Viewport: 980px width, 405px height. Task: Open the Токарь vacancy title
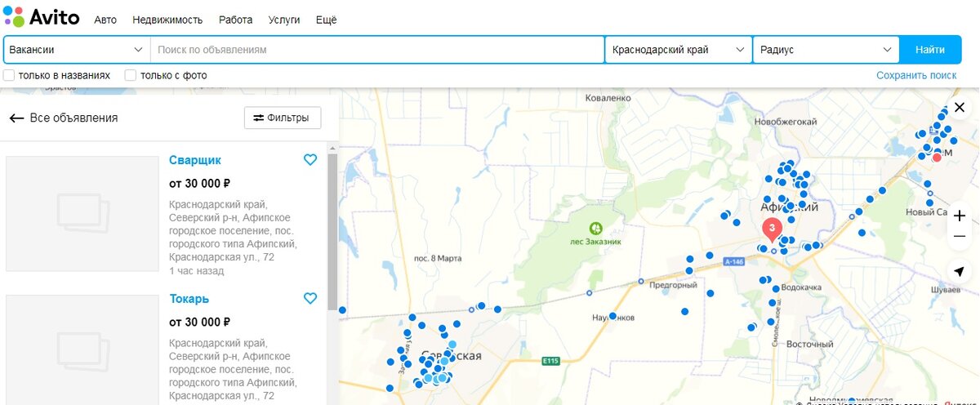tap(189, 299)
